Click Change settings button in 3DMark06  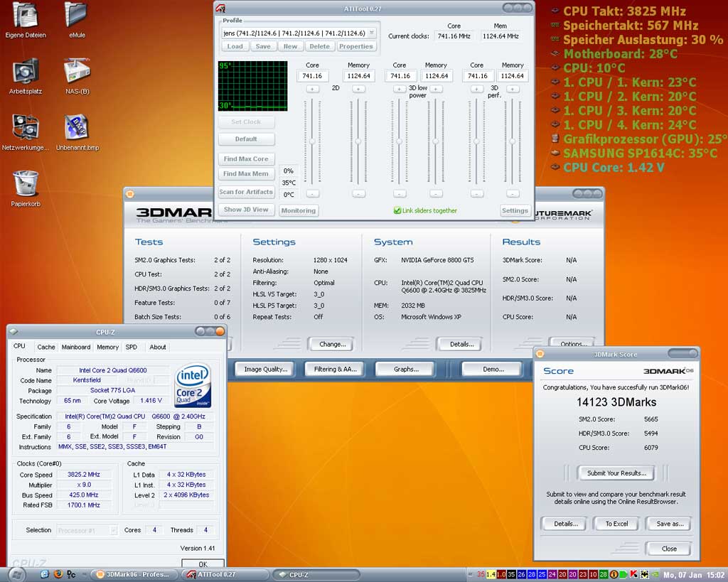(333, 344)
